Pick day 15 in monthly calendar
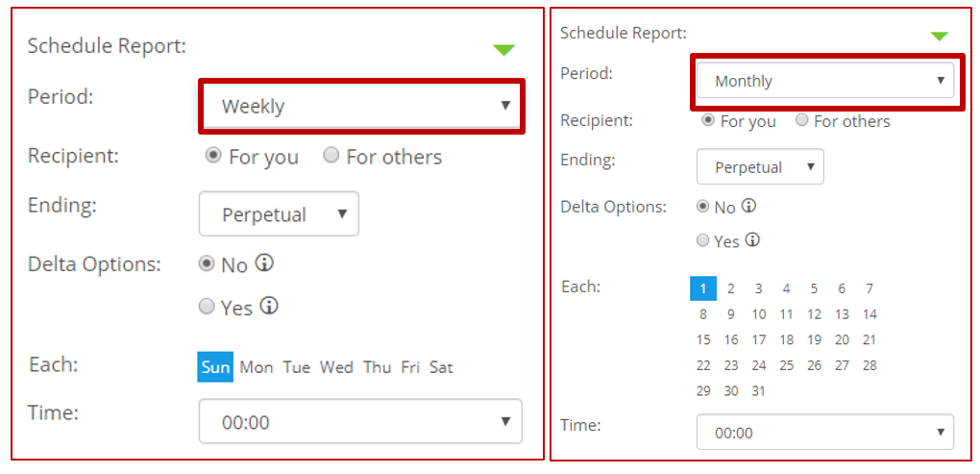 click(703, 340)
